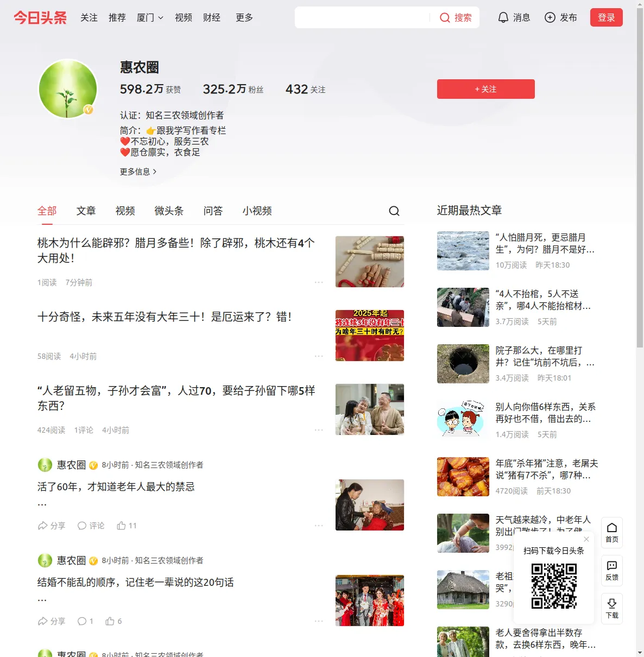Open more options for 桃木为什么能辟邪 article

pyautogui.click(x=319, y=282)
